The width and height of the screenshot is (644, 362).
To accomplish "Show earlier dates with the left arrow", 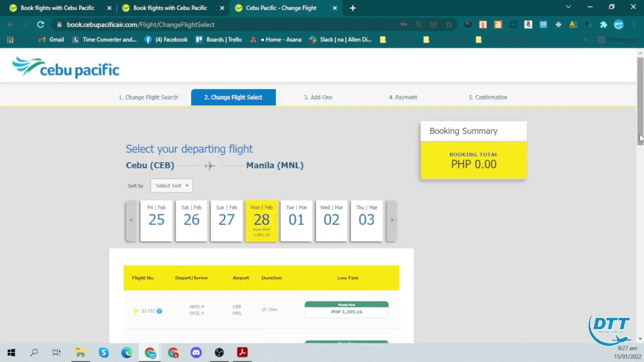I will [131, 220].
